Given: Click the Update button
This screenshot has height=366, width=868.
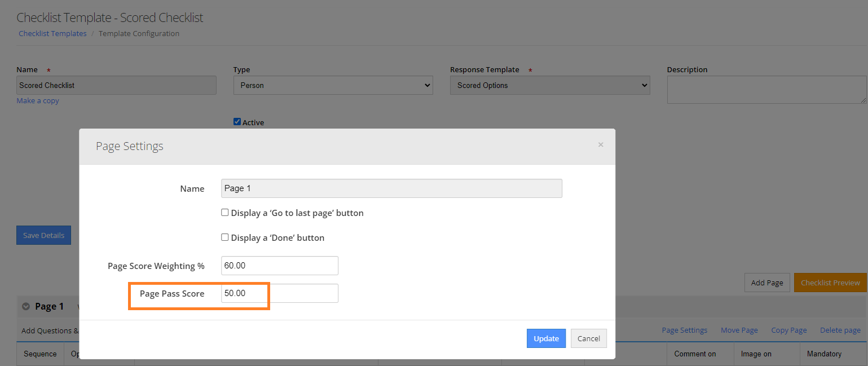Looking at the screenshot, I should click(545, 338).
